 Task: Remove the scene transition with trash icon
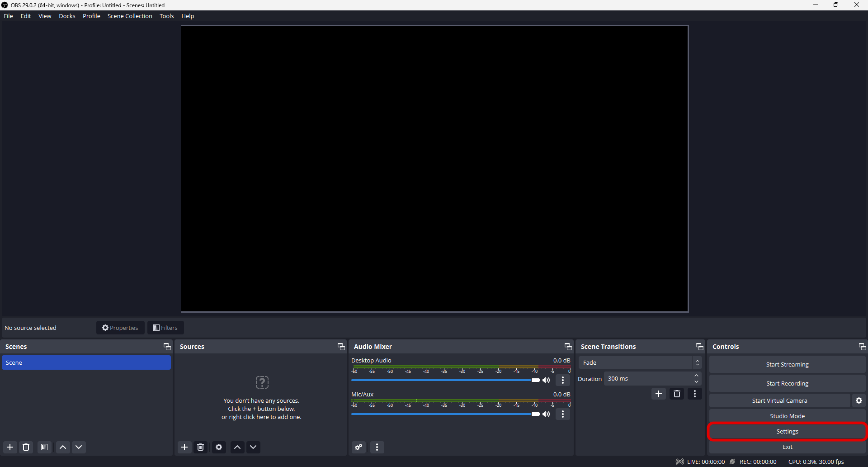point(677,394)
